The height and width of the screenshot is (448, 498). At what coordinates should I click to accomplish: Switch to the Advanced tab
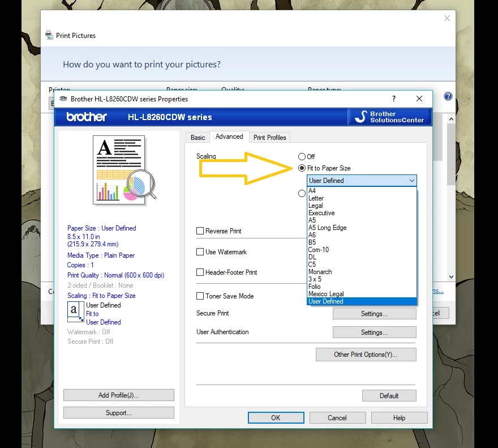[229, 136]
